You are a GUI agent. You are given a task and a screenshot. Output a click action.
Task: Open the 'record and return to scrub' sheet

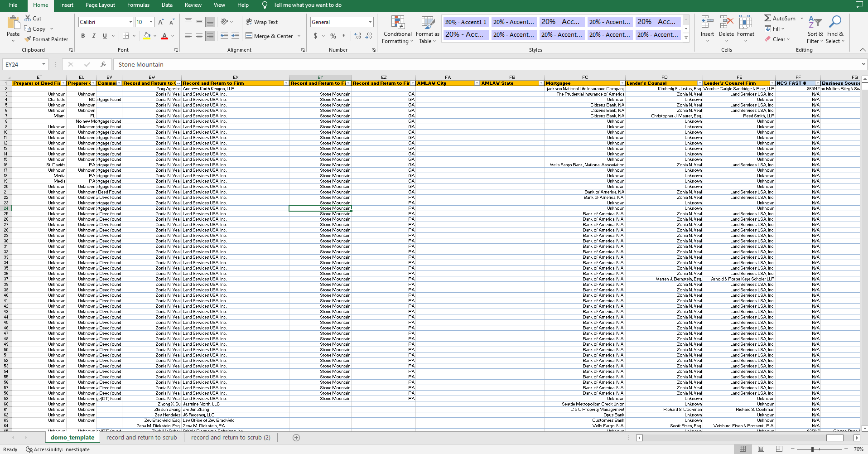click(142, 438)
